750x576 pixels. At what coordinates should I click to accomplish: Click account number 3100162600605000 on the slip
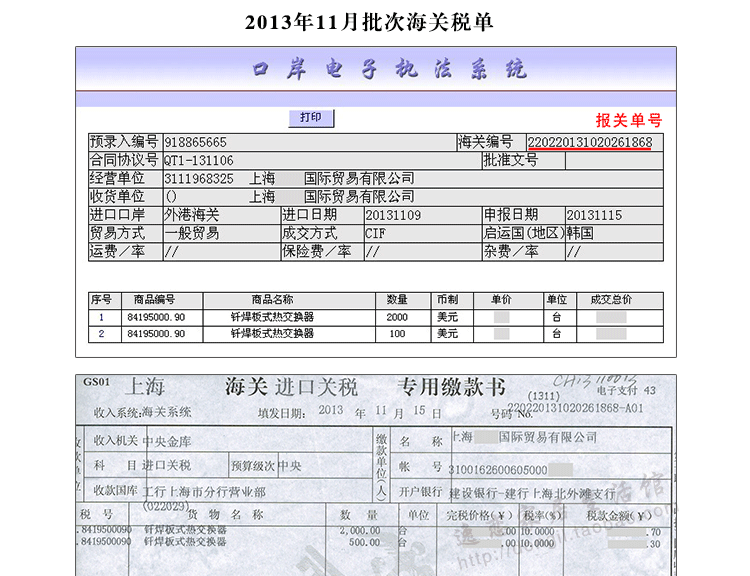click(x=498, y=470)
